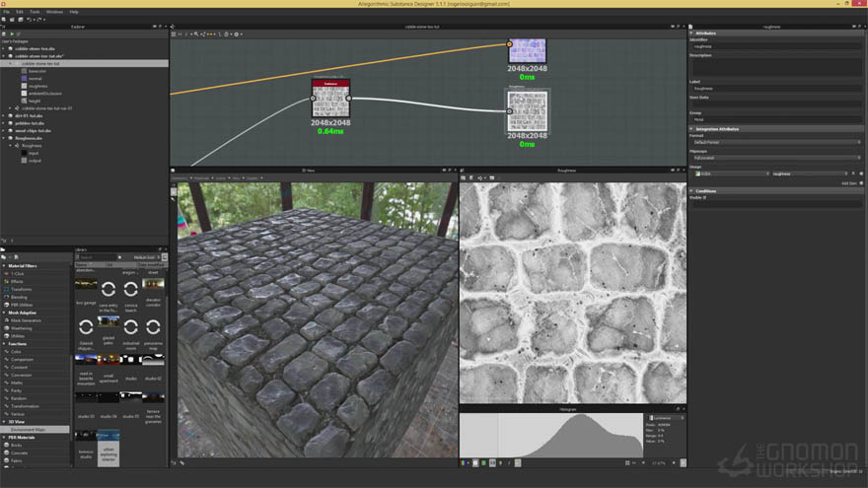868x488 pixels.
Task: Click the favorites star icon in library
Action: pos(119,257)
